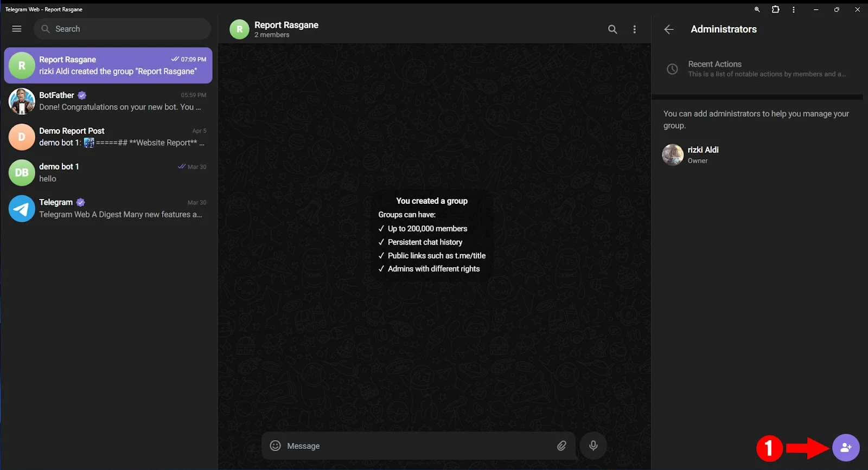Viewport: 868px width, 470px height.
Task: Open the BotFather chat
Action: point(108,101)
